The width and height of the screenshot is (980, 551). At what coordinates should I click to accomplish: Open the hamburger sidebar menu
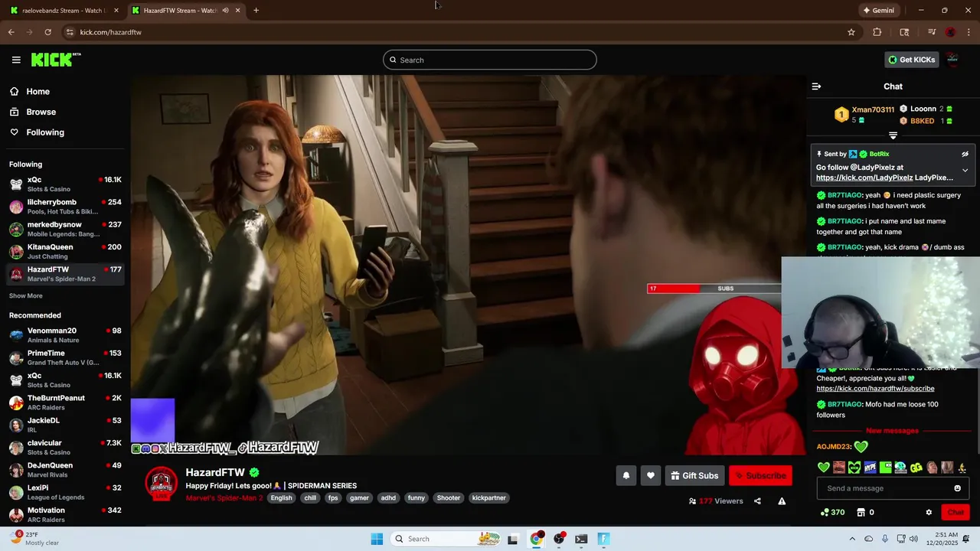tap(16, 60)
